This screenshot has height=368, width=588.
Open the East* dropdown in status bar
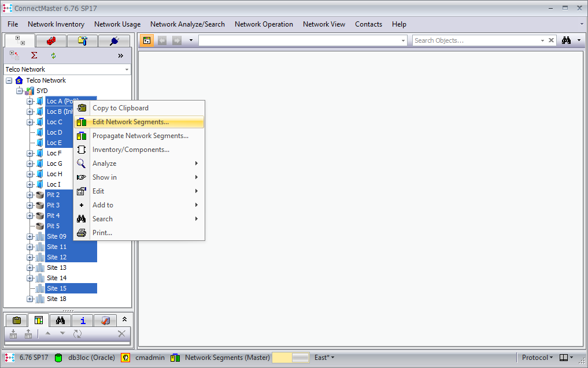(x=324, y=358)
